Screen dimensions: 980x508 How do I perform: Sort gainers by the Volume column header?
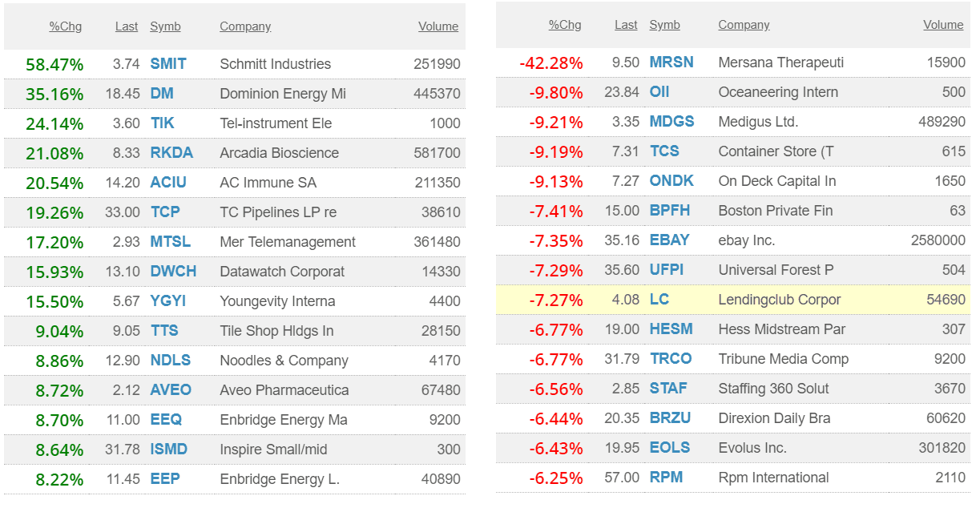click(438, 26)
